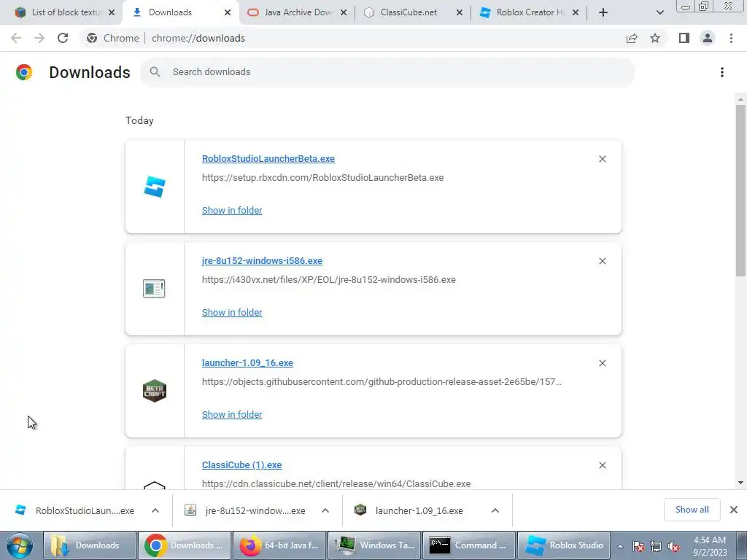
Task: Click the Chrome profile avatar icon
Action: 708,38
